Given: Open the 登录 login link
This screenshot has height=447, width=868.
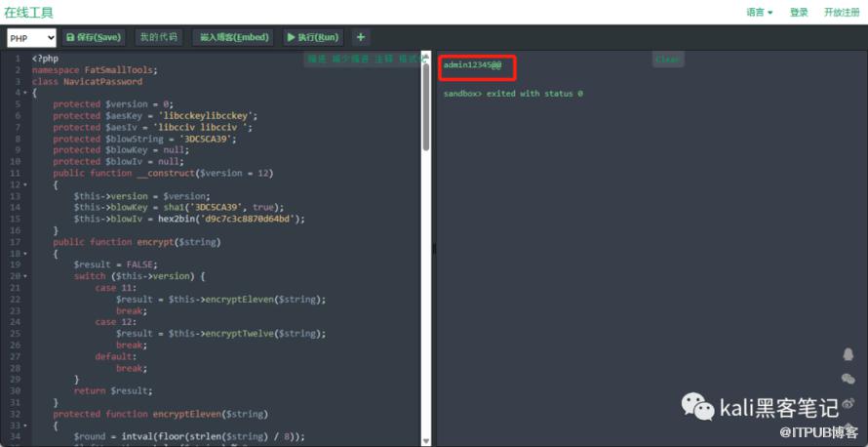Looking at the screenshot, I should click(799, 12).
